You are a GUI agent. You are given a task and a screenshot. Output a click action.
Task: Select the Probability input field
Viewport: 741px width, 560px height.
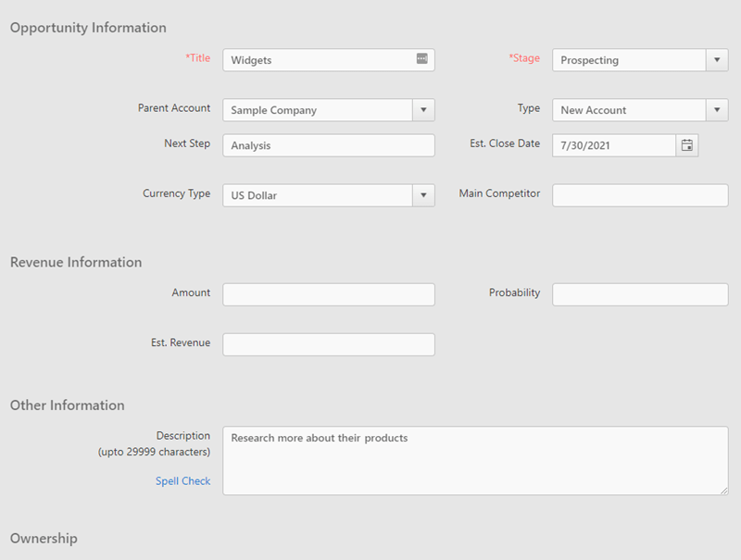pyautogui.click(x=640, y=294)
